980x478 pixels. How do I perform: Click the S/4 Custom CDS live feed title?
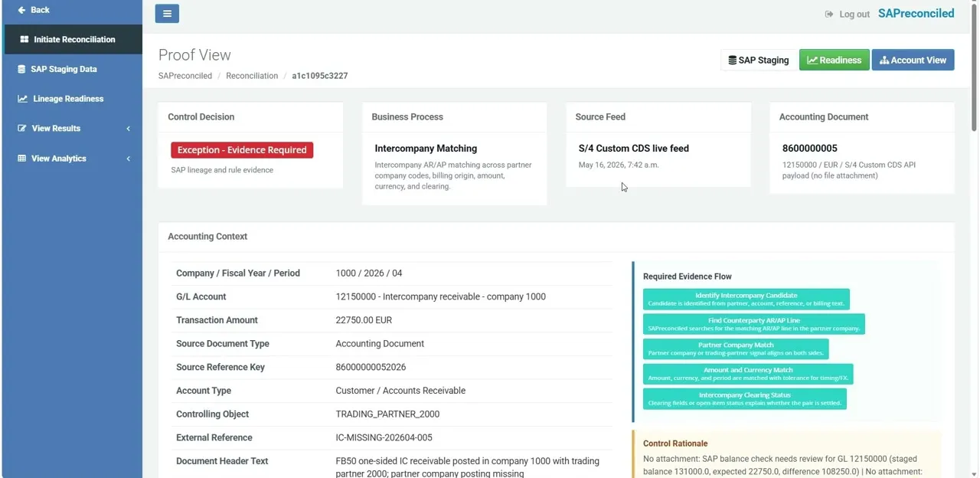tap(633, 149)
